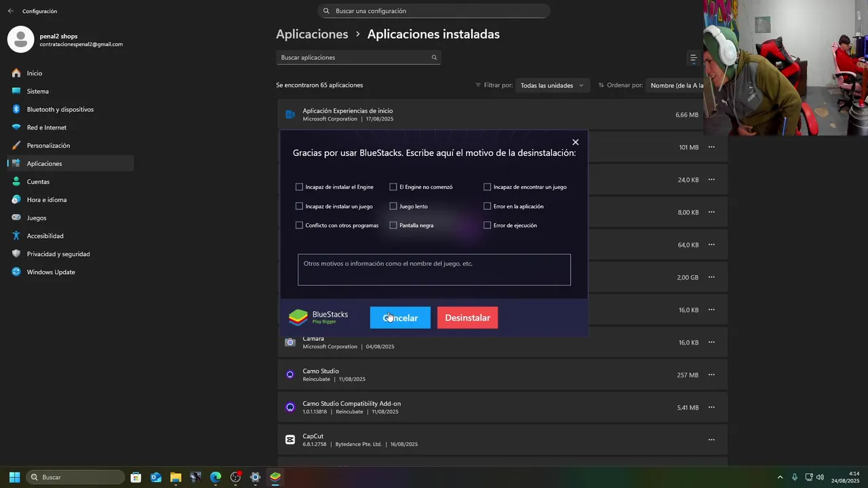Image resolution: width=868 pixels, height=488 pixels.
Task: Open Microsoft Edge from the taskbar
Action: [x=216, y=477]
